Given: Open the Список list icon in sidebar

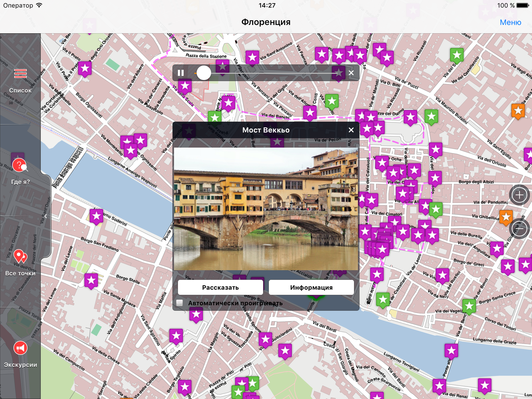Looking at the screenshot, I should 20,74.
